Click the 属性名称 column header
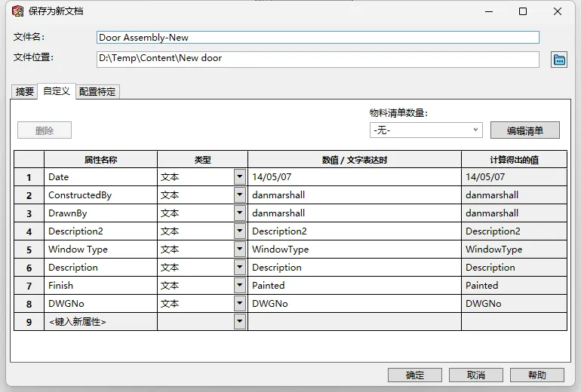581x392 pixels. [x=100, y=160]
